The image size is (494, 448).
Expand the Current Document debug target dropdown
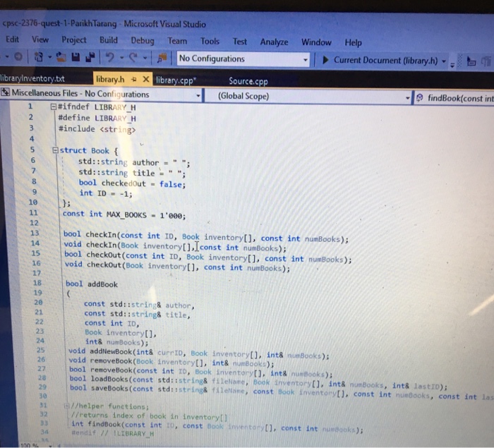(x=444, y=61)
